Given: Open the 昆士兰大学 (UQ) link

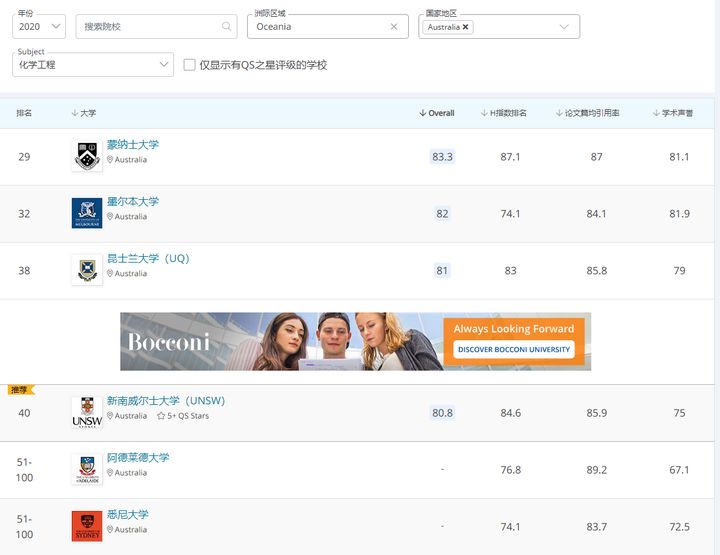Looking at the screenshot, I should [148, 258].
